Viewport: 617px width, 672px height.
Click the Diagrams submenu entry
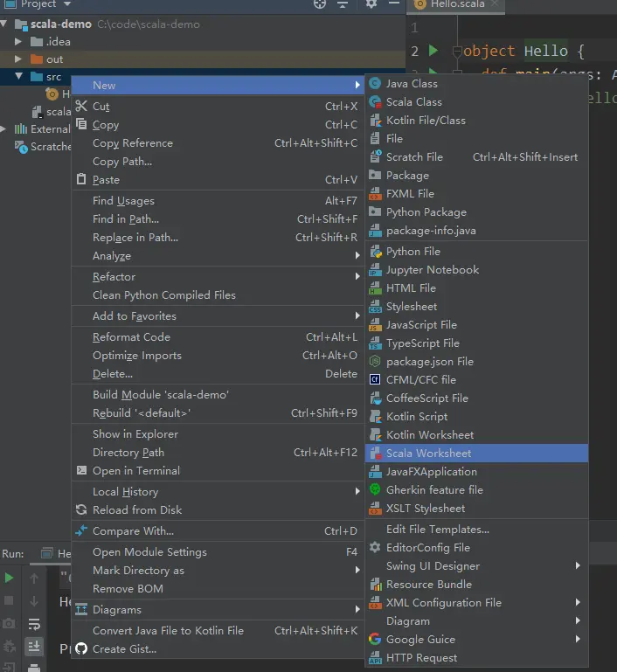tap(218, 610)
